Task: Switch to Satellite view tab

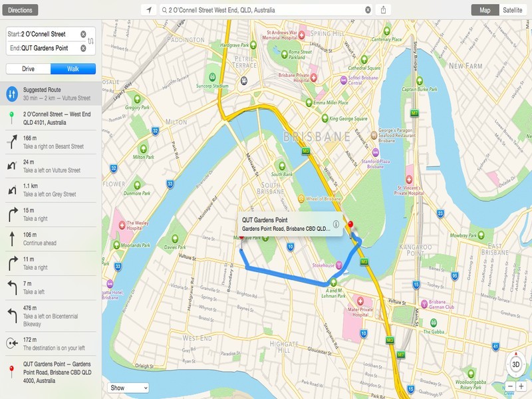Action: [512, 10]
